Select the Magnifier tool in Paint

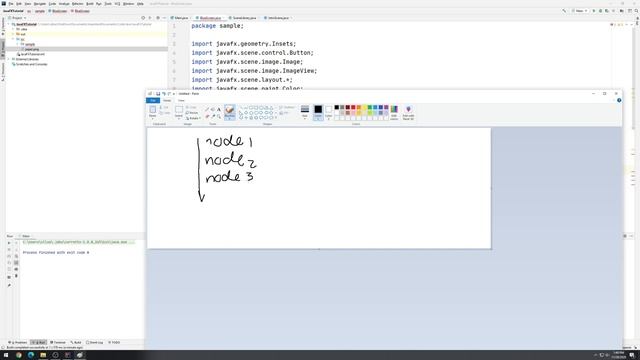click(x=219, y=116)
